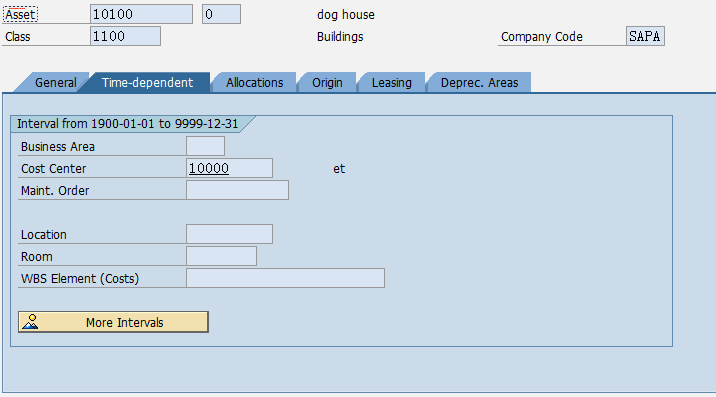Click the Interval from 1900-01-01 header
This screenshot has width=716, height=397.
click(127, 124)
